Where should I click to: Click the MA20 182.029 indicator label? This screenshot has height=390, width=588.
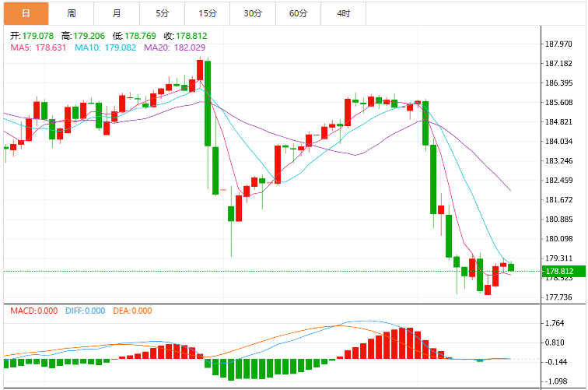coord(175,47)
